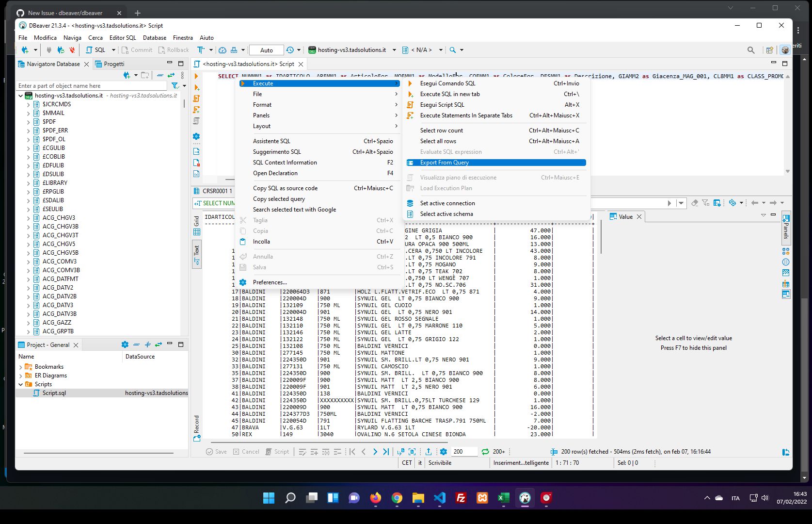Open the N/A active schema selector
Screen dimensions: 812x524
[x=422, y=50]
